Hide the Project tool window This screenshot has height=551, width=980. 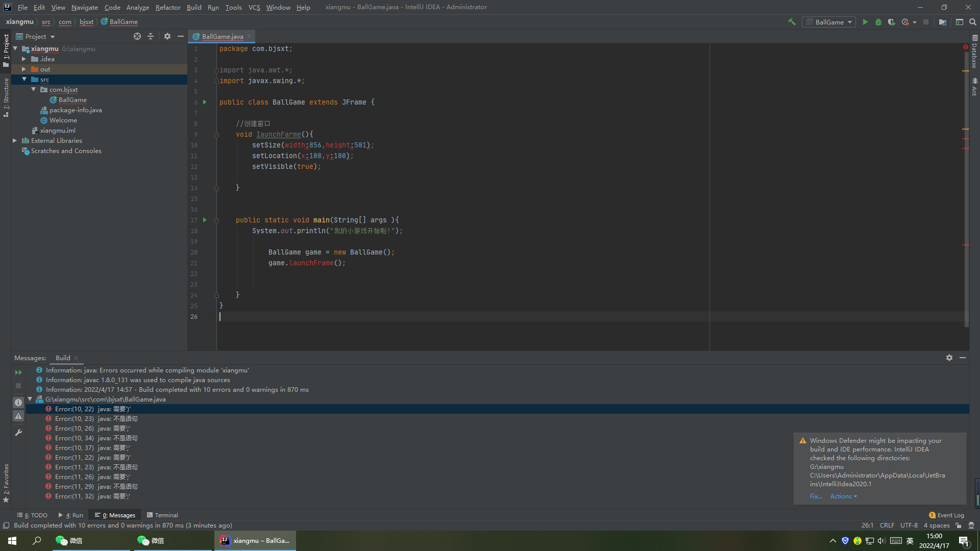coord(180,36)
